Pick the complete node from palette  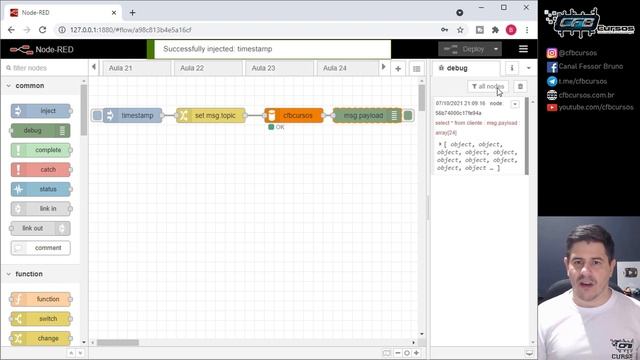tap(41, 150)
